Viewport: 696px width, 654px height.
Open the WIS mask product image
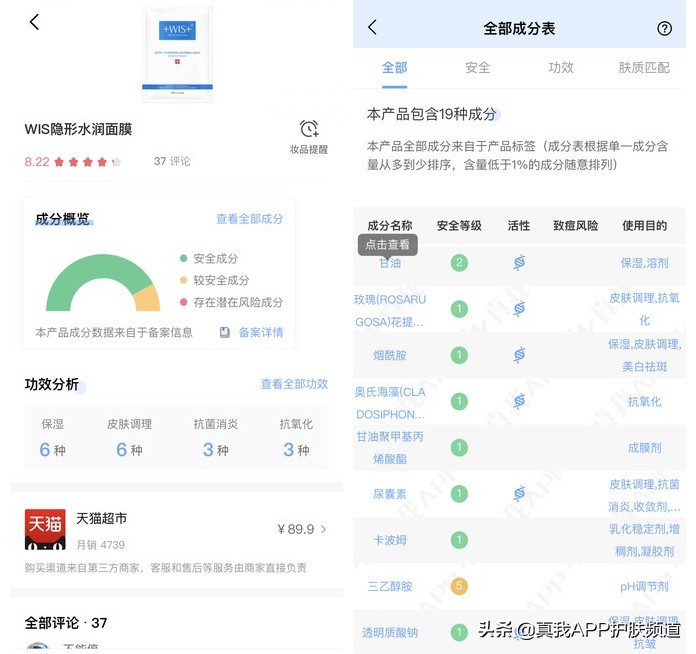177,53
